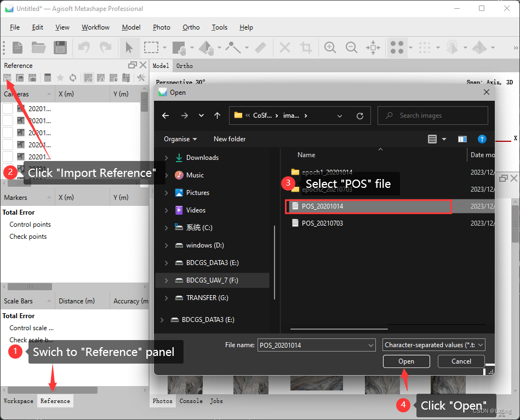Screen dimensions: 520x420
Task: Select the Rectangle Selection tool
Action: [151, 48]
